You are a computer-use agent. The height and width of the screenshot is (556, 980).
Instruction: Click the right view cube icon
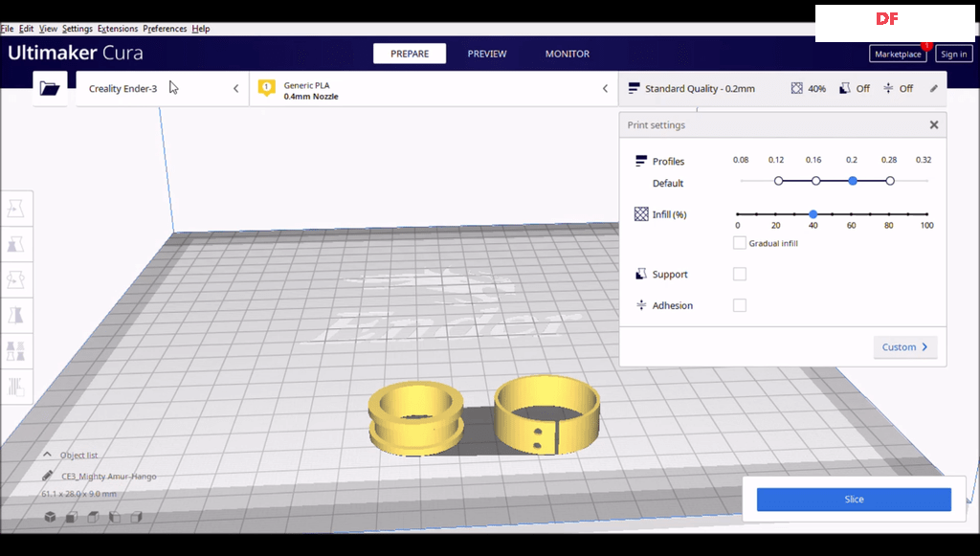(136, 517)
